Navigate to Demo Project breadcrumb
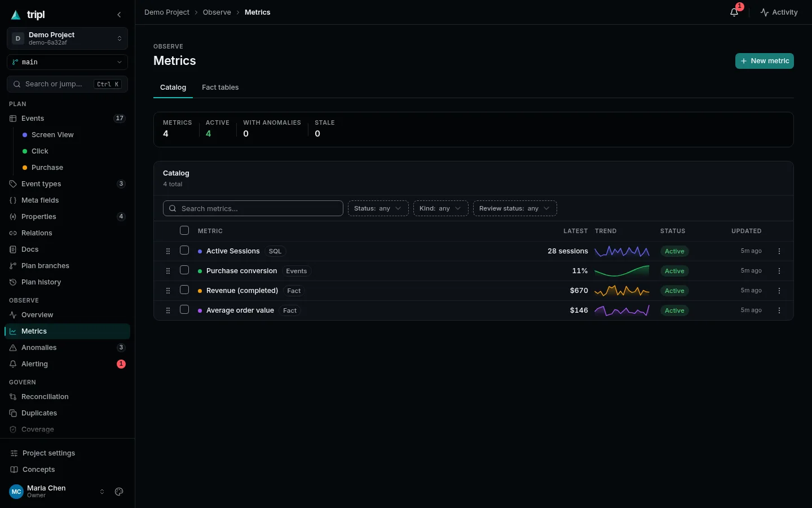The height and width of the screenshot is (508, 812). click(167, 12)
